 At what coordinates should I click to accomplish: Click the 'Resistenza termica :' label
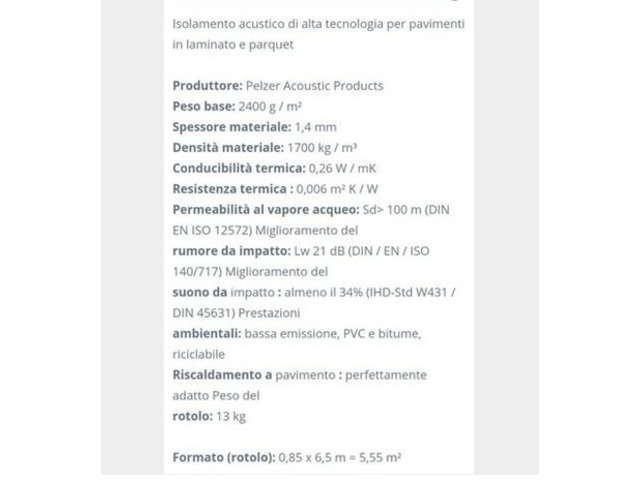click(x=233, y=189)
